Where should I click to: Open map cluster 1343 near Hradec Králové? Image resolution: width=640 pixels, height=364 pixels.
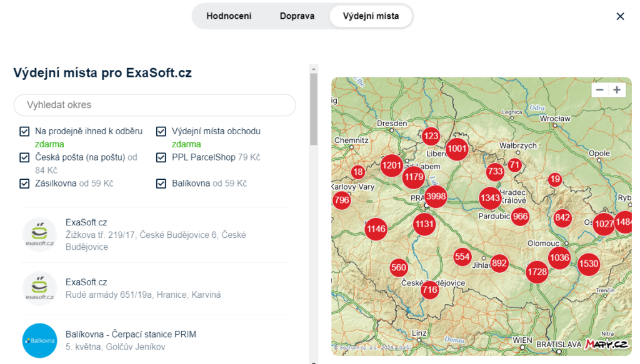[490, 198]
